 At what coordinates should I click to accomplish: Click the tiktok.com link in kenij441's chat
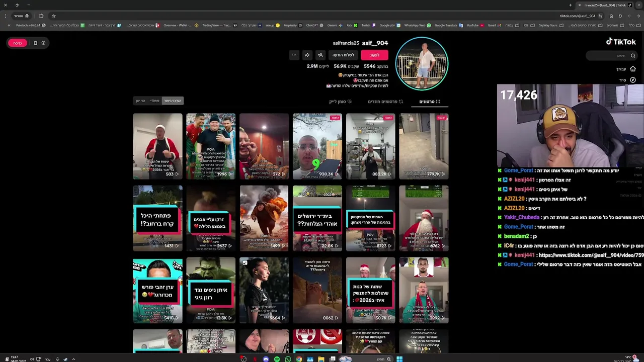click(x=591, y=255)
